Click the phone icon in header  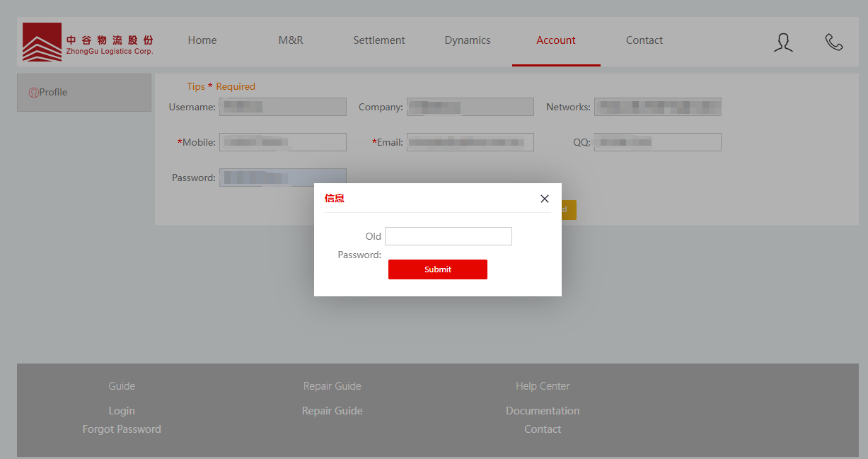point(834,42)
